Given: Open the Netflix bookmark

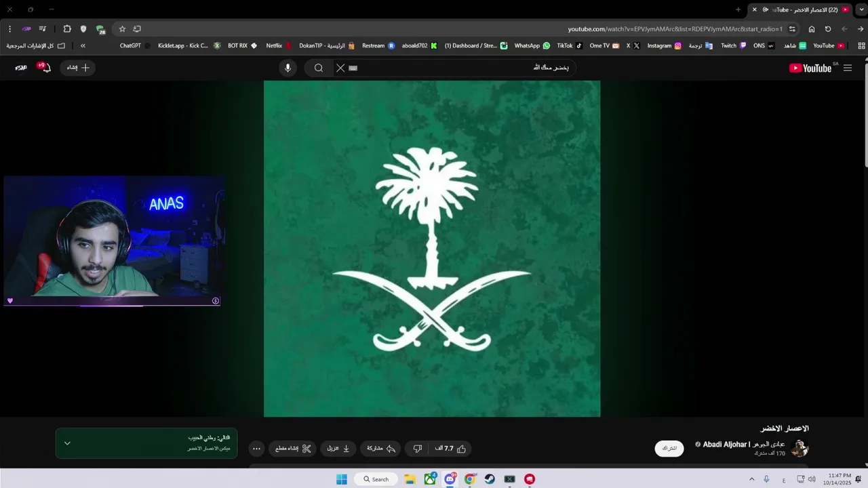Looking at the screenshot, I should point(279,46).
